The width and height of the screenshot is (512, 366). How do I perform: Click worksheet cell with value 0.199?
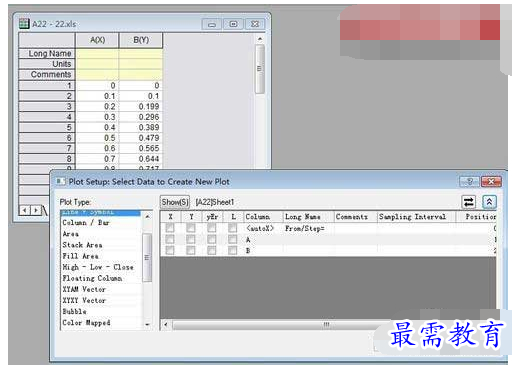[x=141, y=106]
